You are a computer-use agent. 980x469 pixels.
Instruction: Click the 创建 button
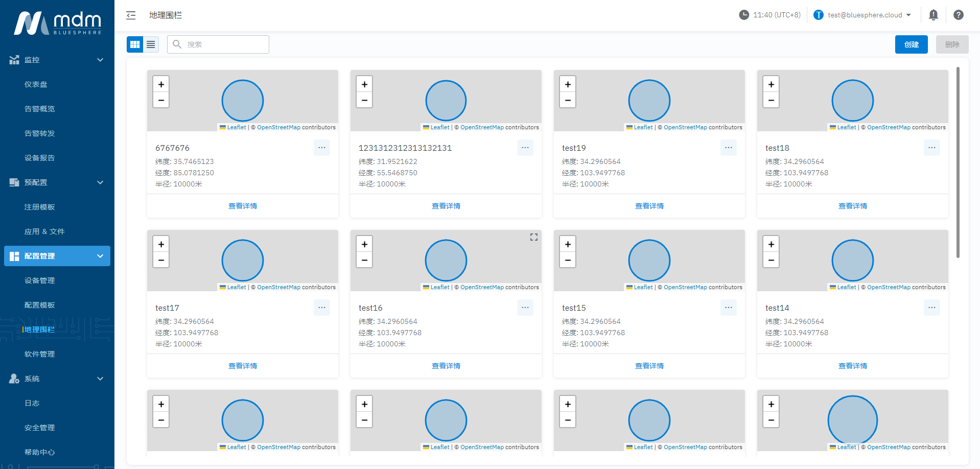[x=911, y=44]
